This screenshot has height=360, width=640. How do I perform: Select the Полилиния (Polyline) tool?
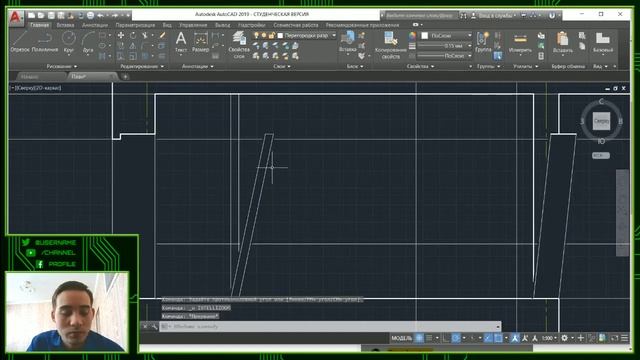(45, 42)
